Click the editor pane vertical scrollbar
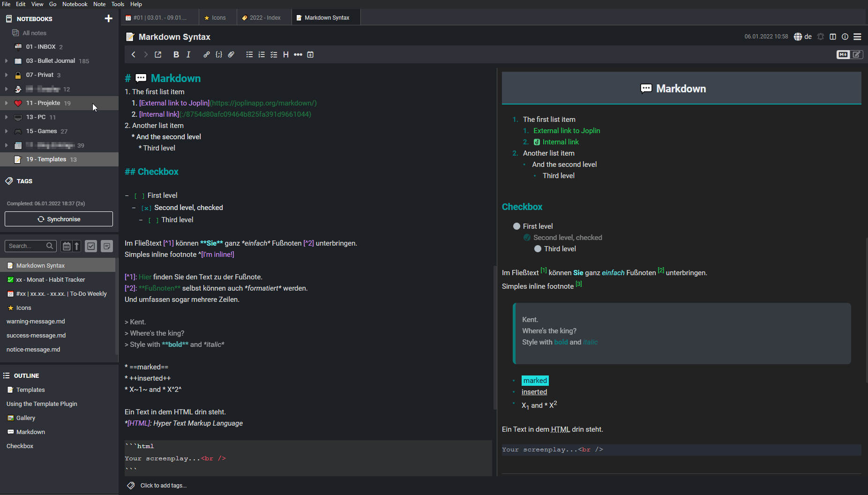868x495 pixels. coord(494,337)
